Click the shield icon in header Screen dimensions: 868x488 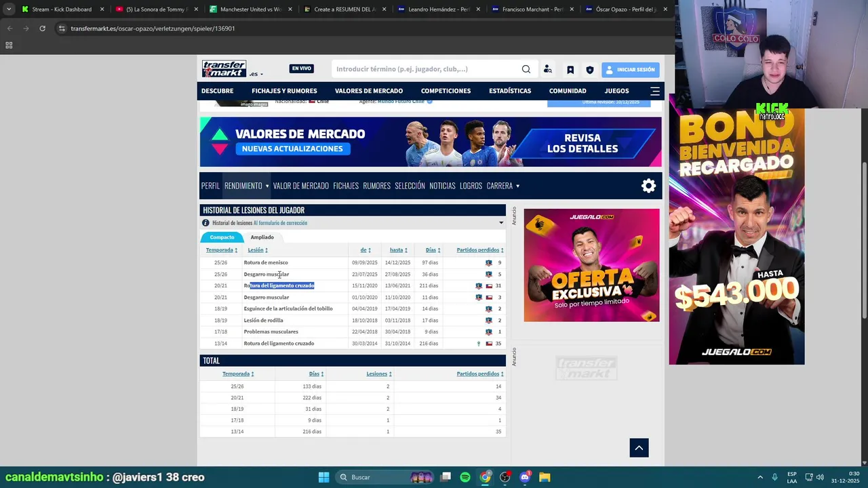coord(589,70)
